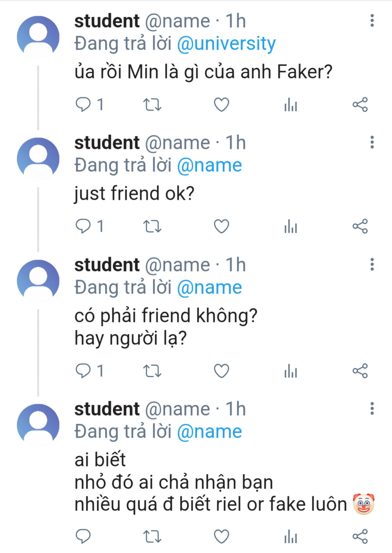The height and width of the screenshot is (553, 392).
Task: Open more options on "just friend ok?" tweet
Action: [x=372, y=143]
